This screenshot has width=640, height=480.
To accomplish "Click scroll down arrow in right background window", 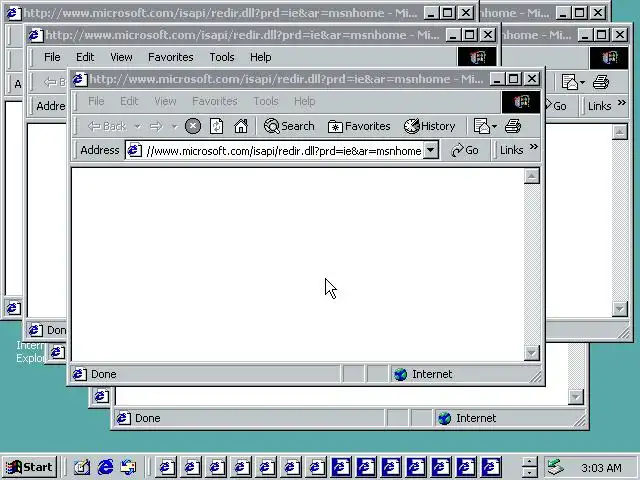I will [620, 309].
